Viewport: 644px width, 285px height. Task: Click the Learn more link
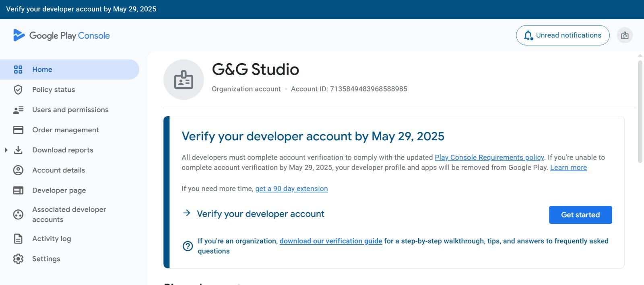coord(568,167)
